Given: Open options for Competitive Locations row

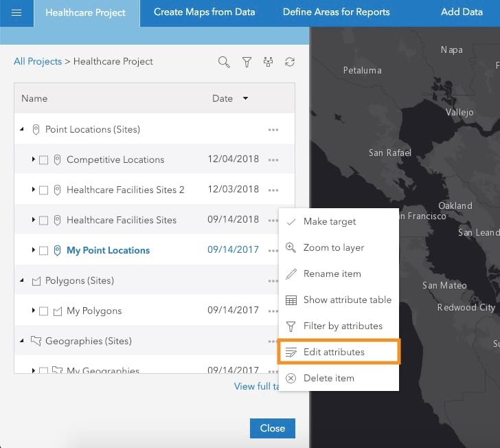Looking at the screenshot, I should [x=273, y=160].
